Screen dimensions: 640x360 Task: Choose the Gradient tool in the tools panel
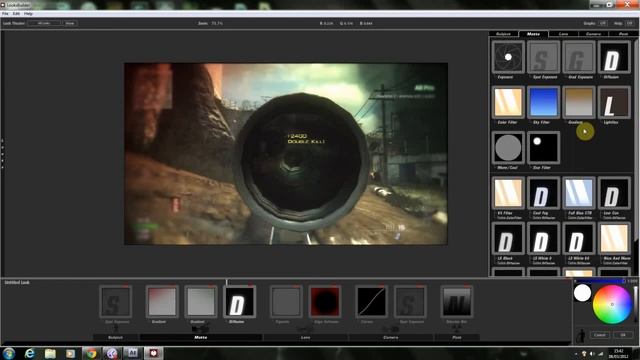(579, 102)
